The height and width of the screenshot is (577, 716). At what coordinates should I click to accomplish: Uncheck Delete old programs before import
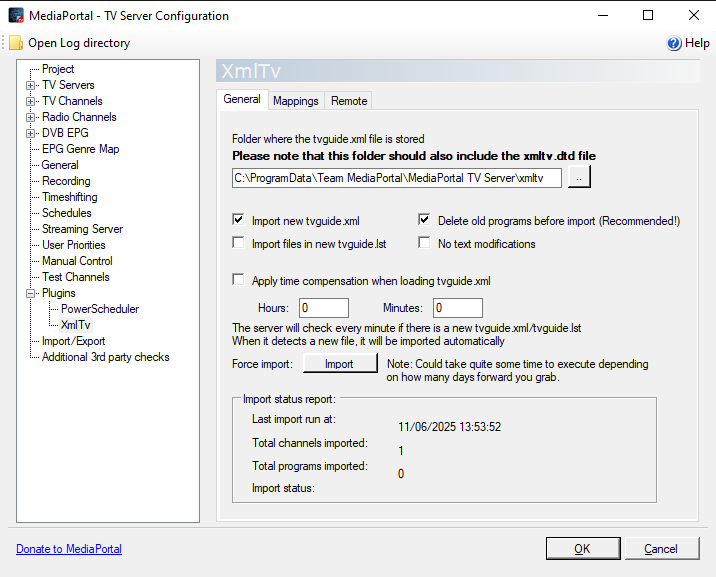tap(424, 220)
